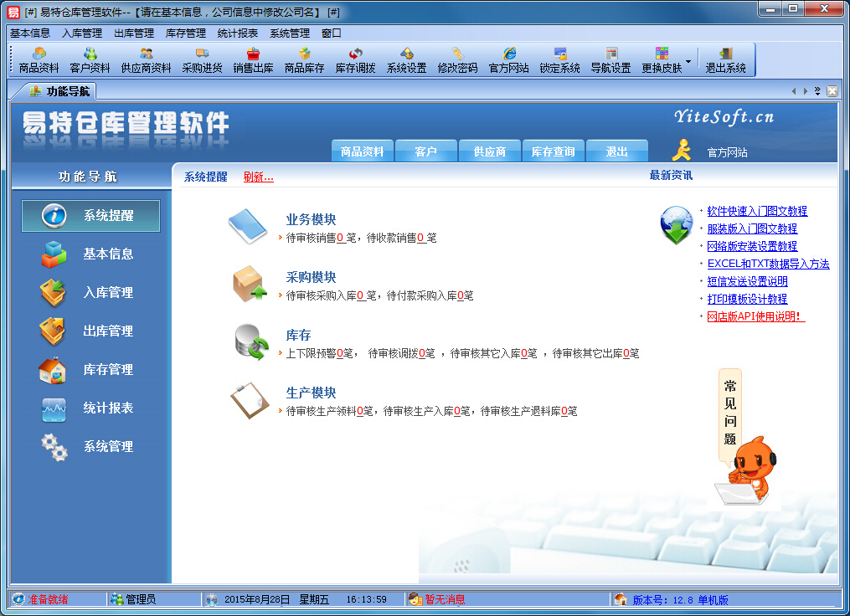This screenshot has width=850, height=616.
Task: Open 商品资料 from the toolbar
Action: click(39, 60)
